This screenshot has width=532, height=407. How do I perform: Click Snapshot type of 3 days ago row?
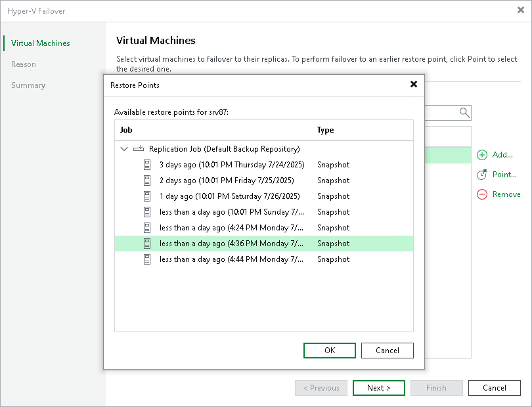(x=333, y=165)
